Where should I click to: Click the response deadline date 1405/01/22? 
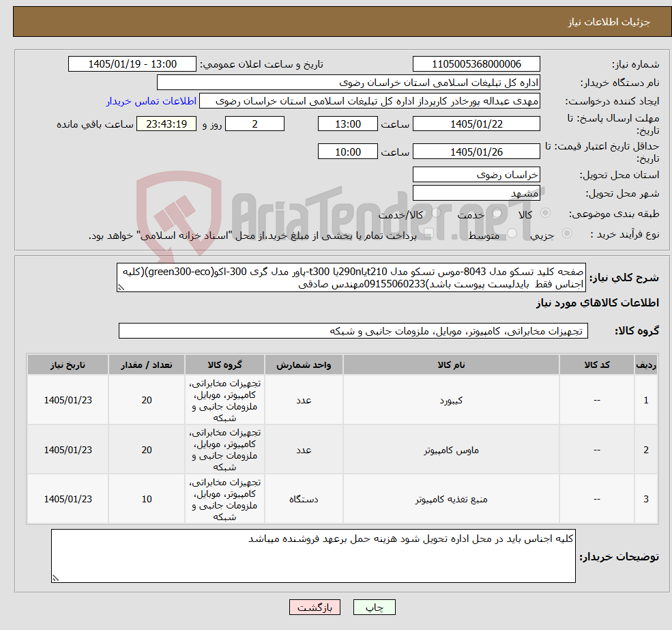coord(476,124)
